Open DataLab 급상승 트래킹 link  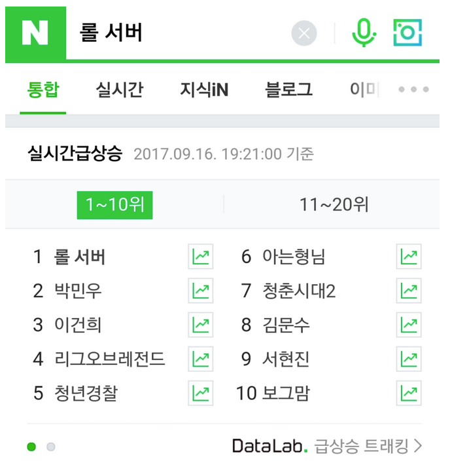point(327,447)
